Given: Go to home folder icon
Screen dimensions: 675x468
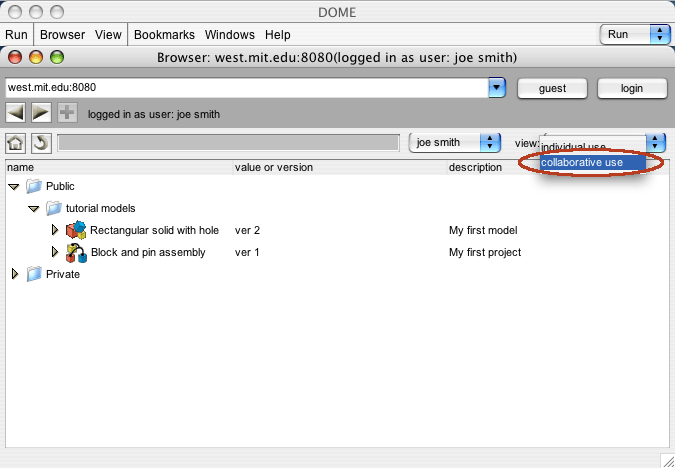Looking at the screenshot, I should tap(15, 143).
